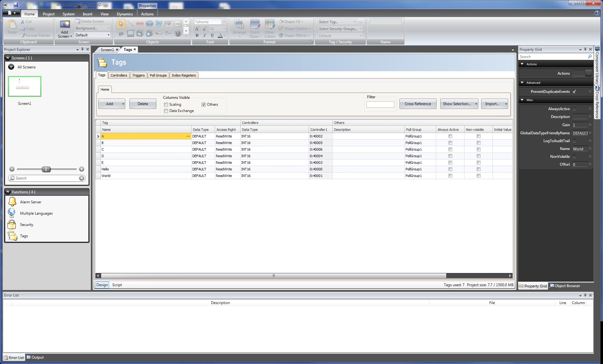Screen dimensions: 603x364
Task: Click the Delete tag button
Action: pos(143,104)
